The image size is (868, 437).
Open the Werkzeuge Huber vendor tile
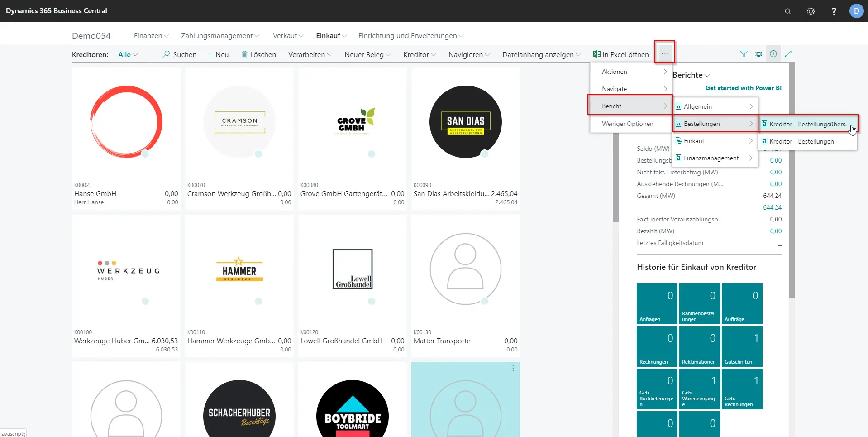coord(126,286)
